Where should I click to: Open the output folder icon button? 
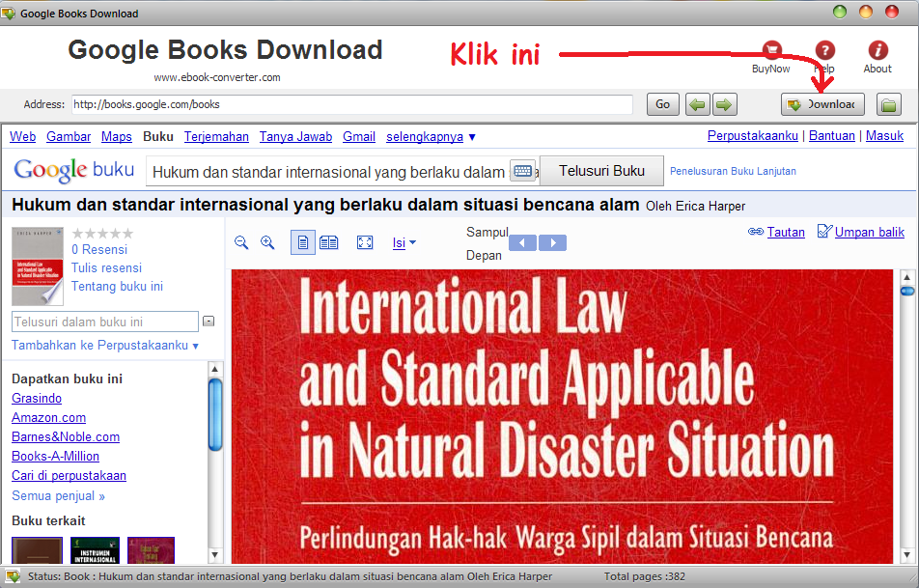[x=888, y=104]
